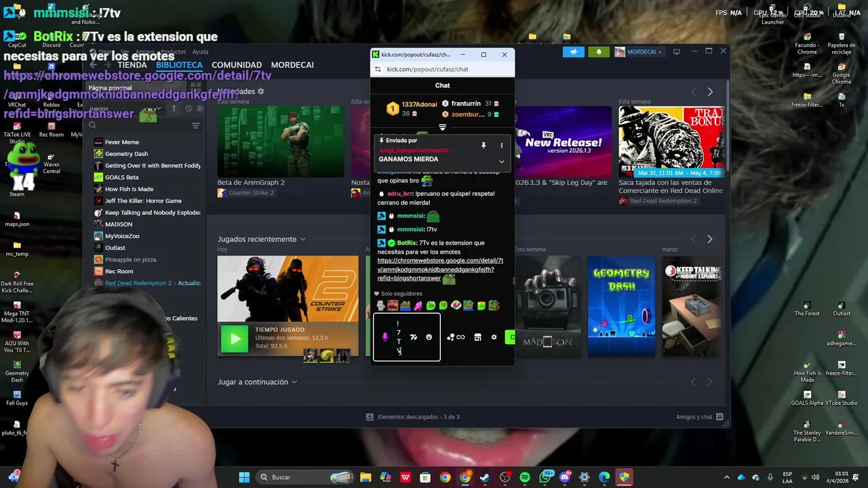The image size is (868, 488).
Task: Open the shop icon in Kick chat
Action: 477,337
